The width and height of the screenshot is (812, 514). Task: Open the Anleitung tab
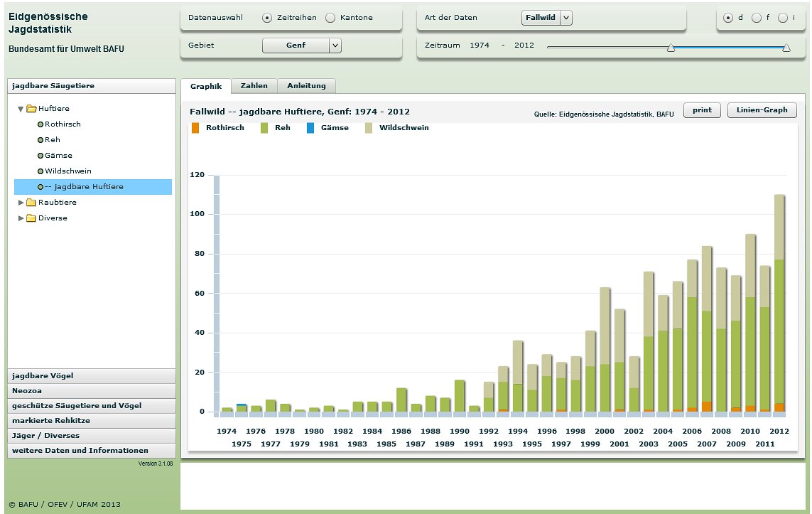[x=306, y=86]
